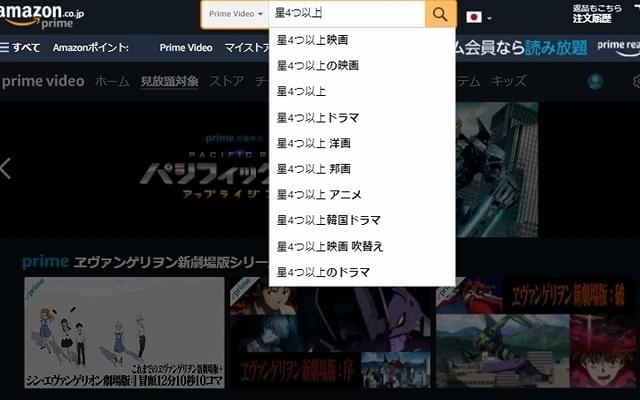Switch to the ホーム tab
The image size is (640, 400).
[112, 81]
